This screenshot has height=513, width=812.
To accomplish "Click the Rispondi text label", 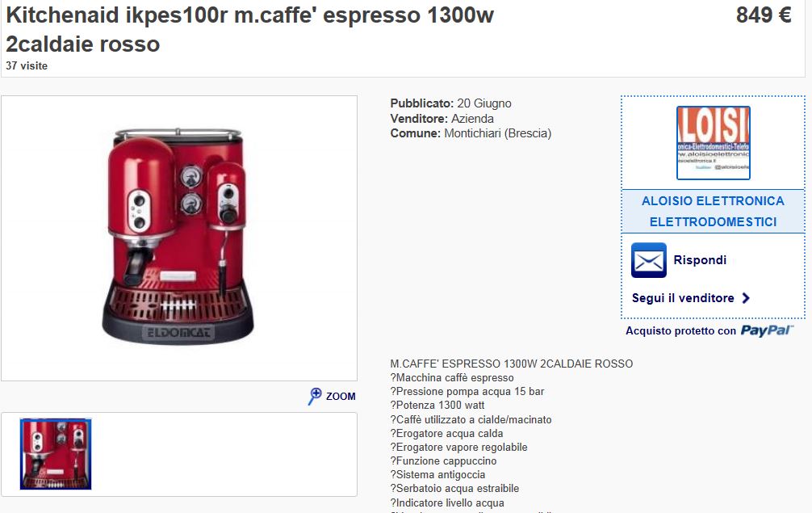I will (700, 260).
